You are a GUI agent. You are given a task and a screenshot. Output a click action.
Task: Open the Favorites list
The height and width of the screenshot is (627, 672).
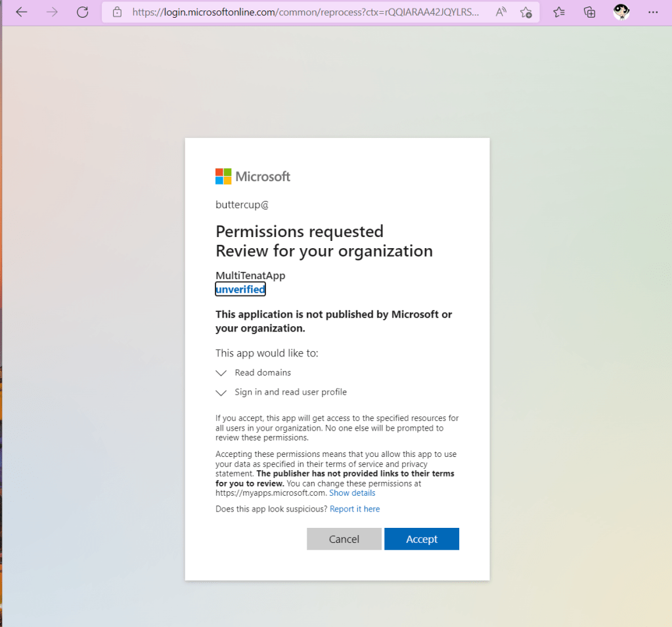(559, 12)
